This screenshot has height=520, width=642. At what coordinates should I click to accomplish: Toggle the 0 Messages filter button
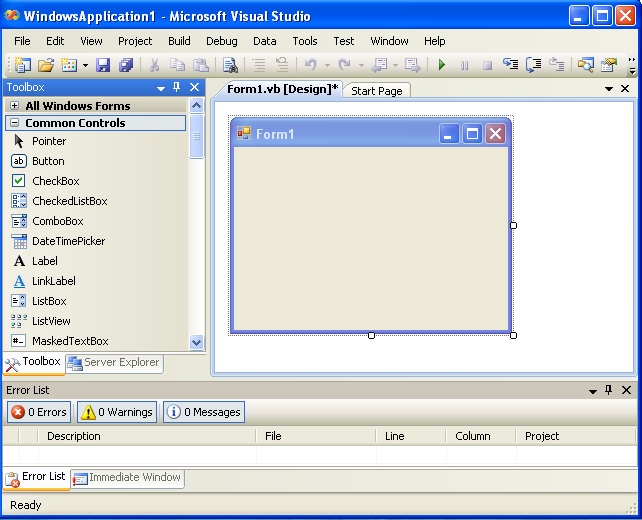[204, 412]
